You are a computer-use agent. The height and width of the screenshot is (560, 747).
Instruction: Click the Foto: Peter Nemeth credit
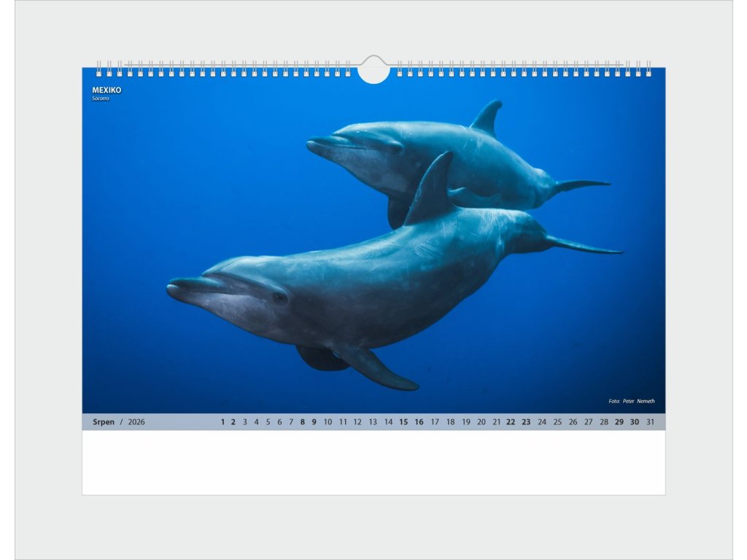pyautogui.click(x=632, y=401)
